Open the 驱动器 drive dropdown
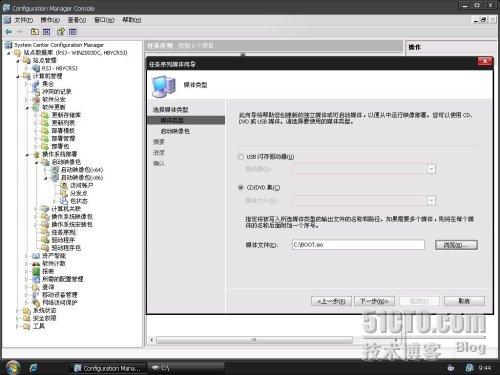The image size is (500, 375). pos(431,169)
